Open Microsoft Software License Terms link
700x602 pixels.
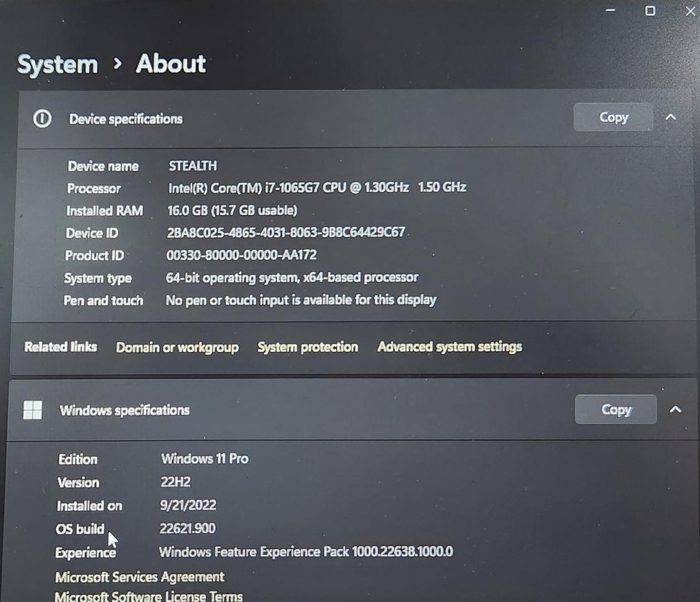pos(148,596)
